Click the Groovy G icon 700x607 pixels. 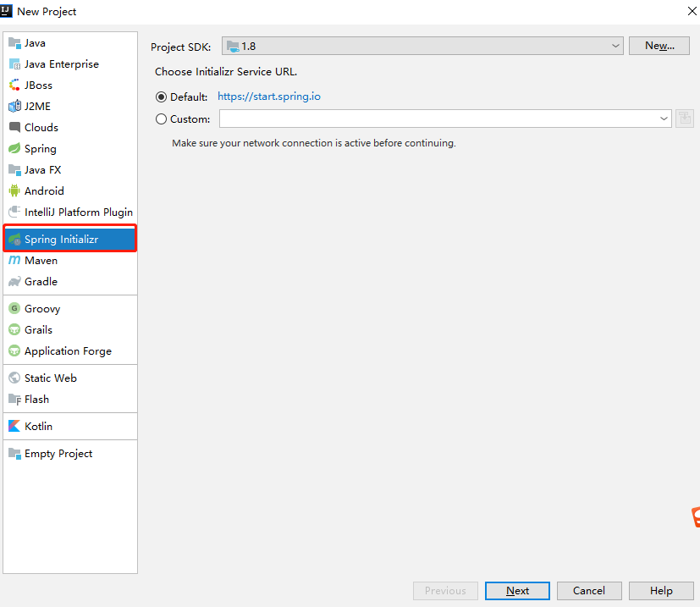pyautogui.click(x=14, y=309)
